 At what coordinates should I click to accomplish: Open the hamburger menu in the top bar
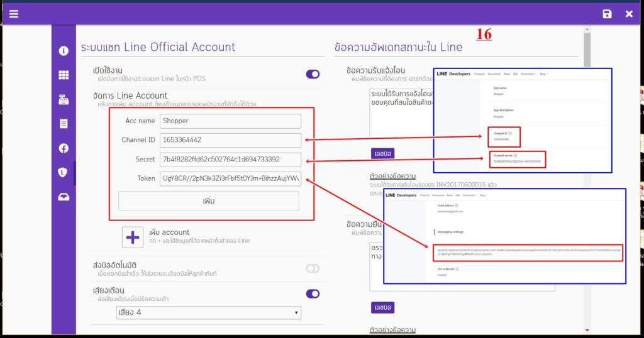14,14
